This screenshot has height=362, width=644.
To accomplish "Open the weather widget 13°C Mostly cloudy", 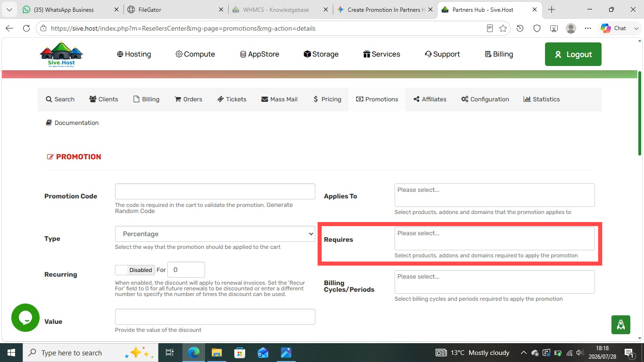I will 472,353.
